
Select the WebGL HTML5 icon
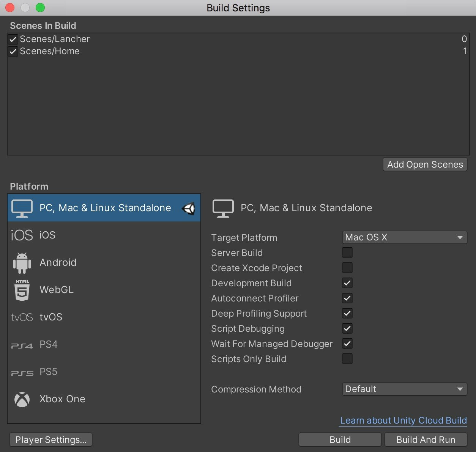pos(22,290)
